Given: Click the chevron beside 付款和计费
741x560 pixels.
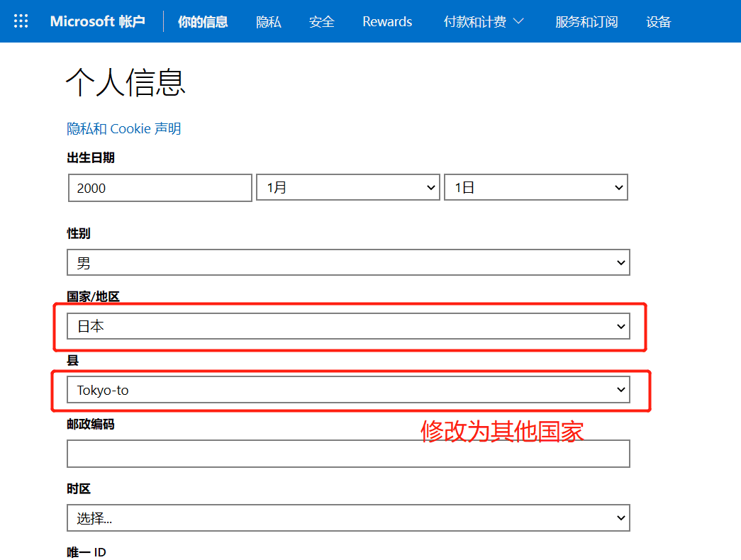Looking at the screenshot, I should 518,21.
